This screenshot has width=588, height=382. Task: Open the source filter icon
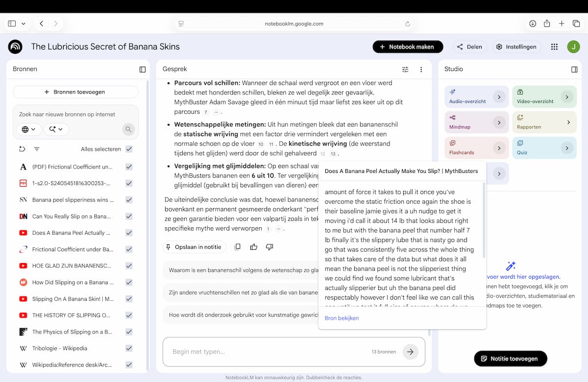37,149
